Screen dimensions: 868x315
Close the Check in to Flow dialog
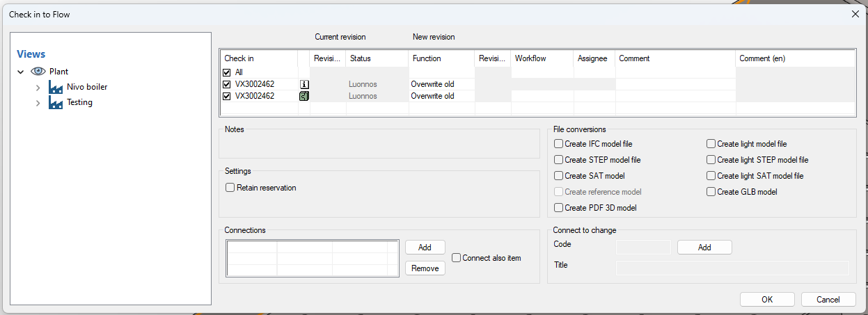point(855,14)
